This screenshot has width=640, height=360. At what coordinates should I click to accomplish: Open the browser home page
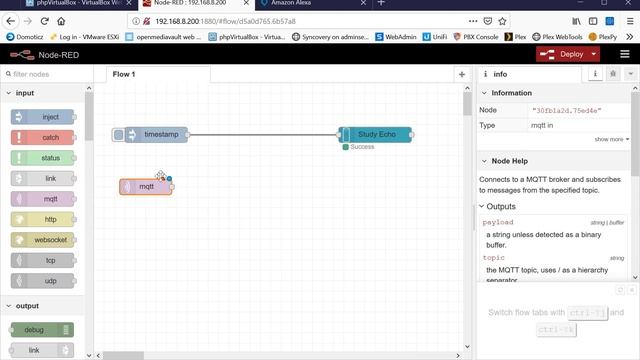[x=61, y=21]
